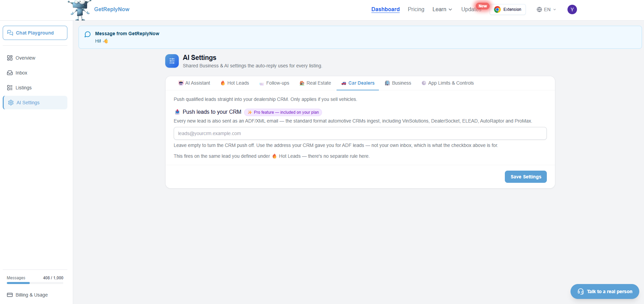Click the GetReplyNow brand name link
The width and height of the screenshot is (644, 304).
pos(112,9)
